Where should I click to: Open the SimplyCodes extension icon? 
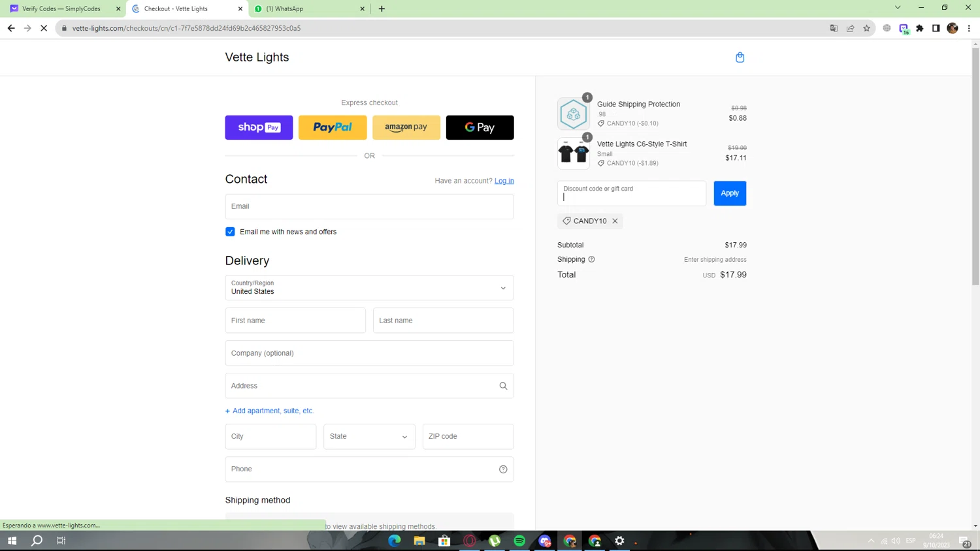(904, 29)
